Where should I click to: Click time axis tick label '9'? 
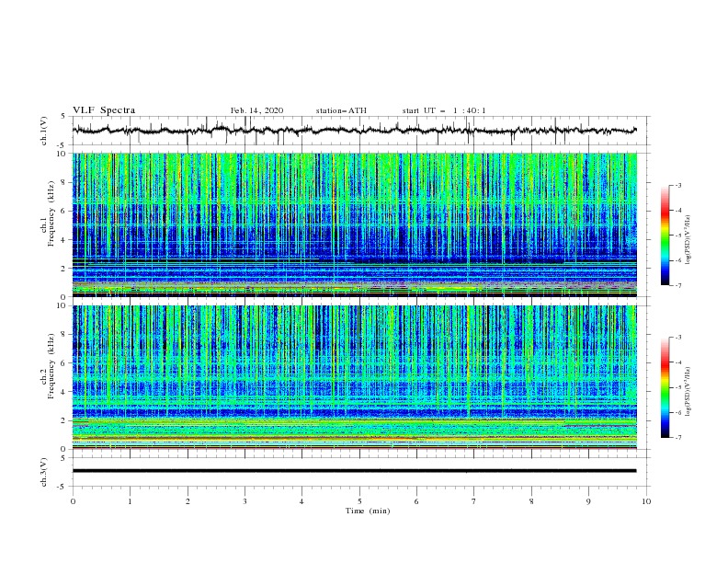point(588,501)
